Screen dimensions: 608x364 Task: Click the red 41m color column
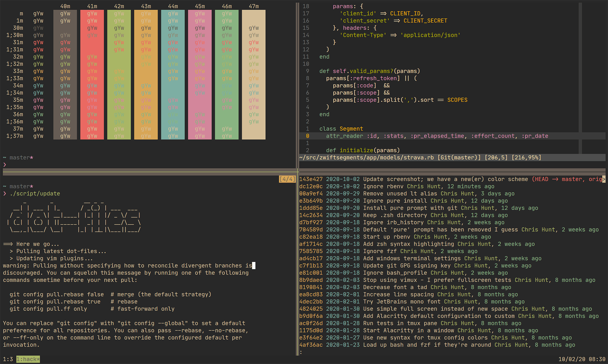pos(92,74)
